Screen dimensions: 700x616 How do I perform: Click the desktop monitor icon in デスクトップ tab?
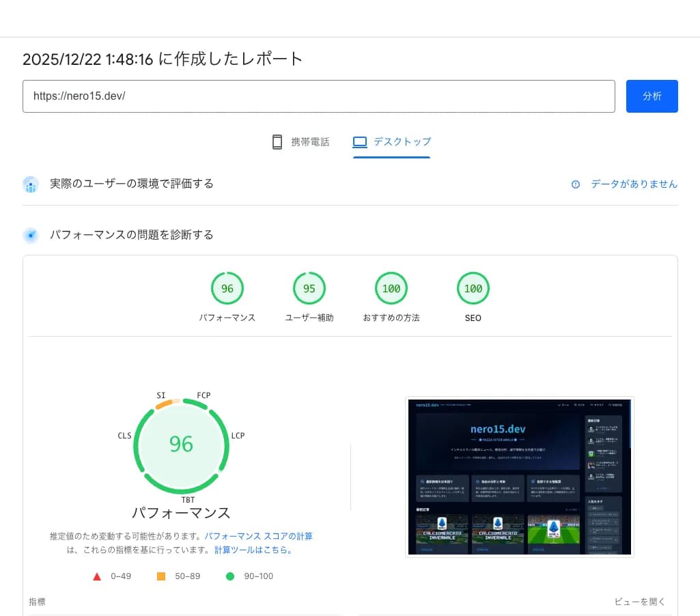(359, 141)
